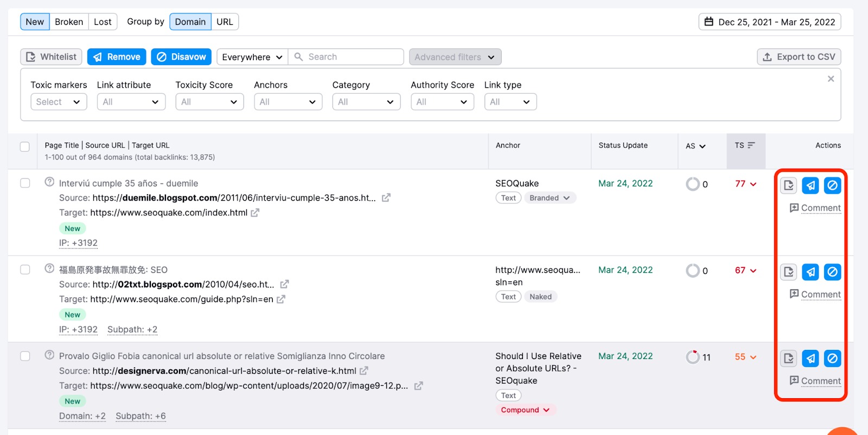
Task: Open the Toxic markers Select dropdown
Action: [59, 102]
